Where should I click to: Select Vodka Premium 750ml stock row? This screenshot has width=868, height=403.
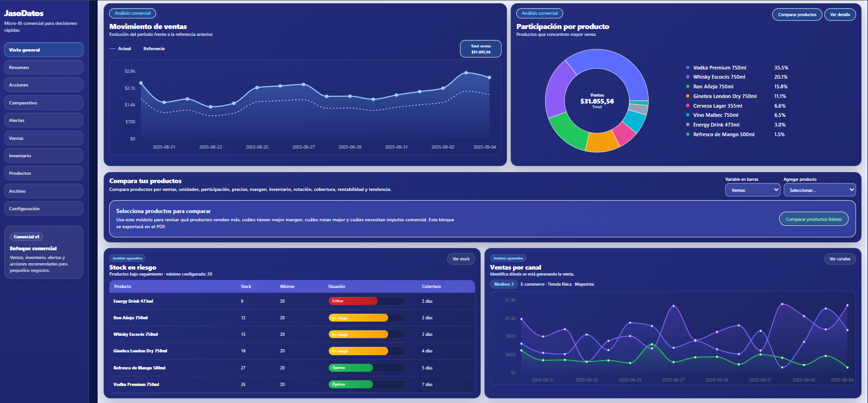pos(292,384)
